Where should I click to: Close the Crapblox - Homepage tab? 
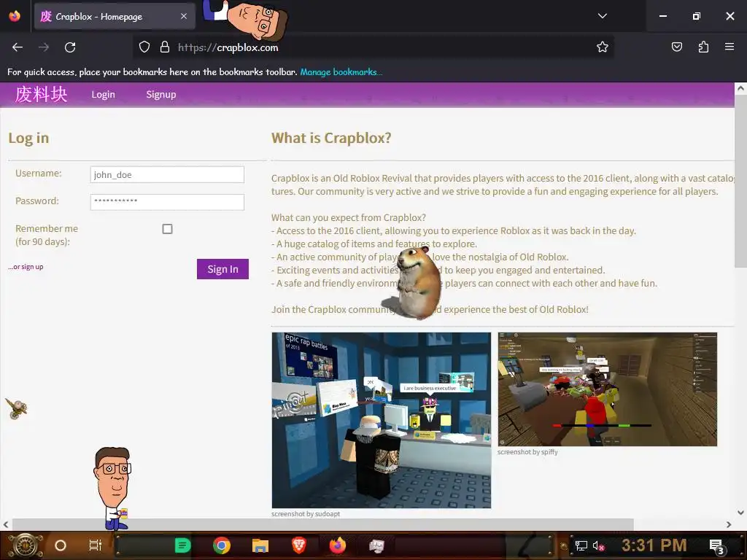[x=184, y=16]
